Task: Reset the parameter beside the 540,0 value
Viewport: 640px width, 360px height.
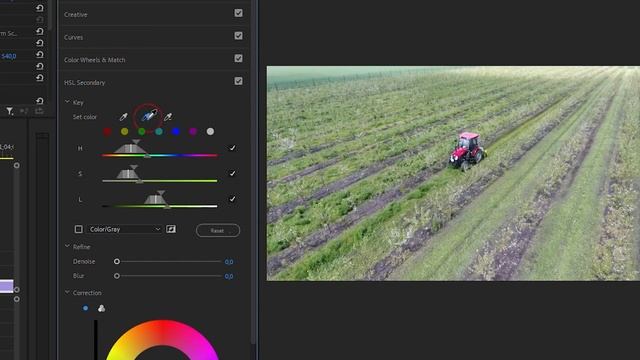Action: click(40, 54)
